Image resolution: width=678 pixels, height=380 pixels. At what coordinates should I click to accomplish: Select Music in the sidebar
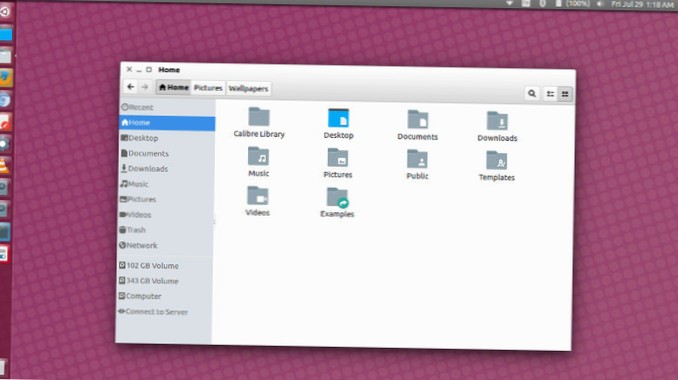click(x=166, y=184)
